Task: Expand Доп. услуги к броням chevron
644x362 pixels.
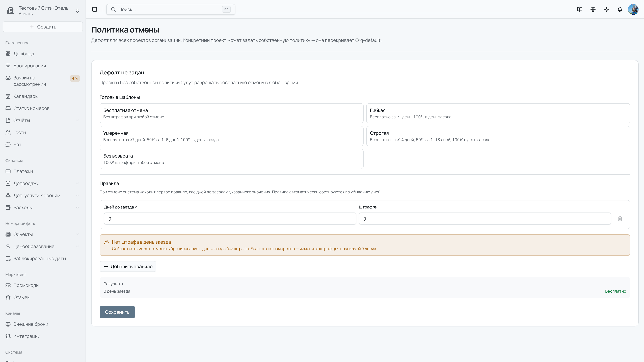Action: 77,195
